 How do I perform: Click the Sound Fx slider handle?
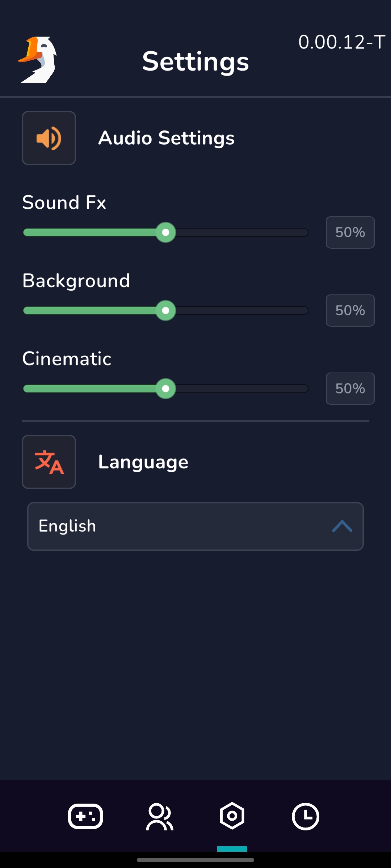pyautogui.click(x=166, y=233)
